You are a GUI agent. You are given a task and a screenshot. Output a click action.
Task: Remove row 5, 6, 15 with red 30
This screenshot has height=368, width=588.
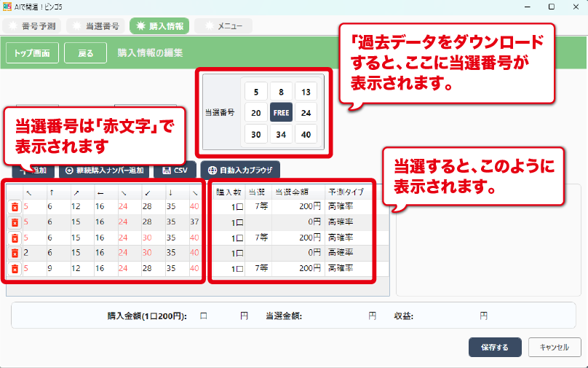15,238
